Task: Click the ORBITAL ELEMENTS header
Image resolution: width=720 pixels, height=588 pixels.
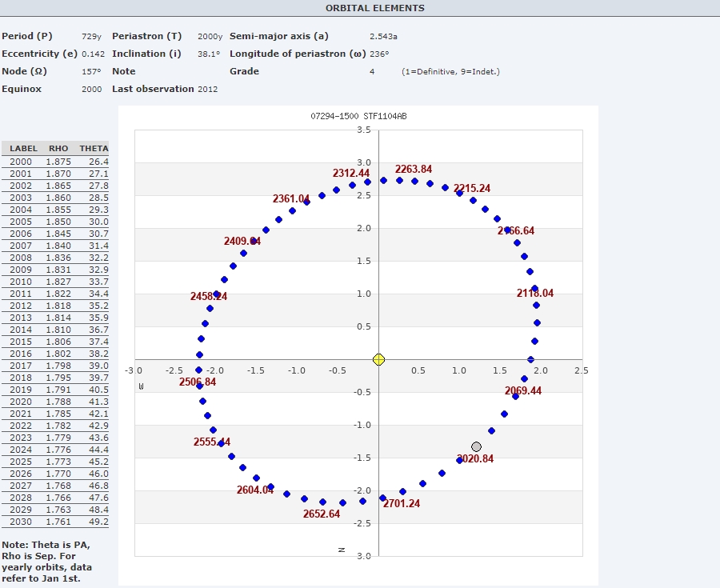Action: pyautogui.click(x=374, y=8)
